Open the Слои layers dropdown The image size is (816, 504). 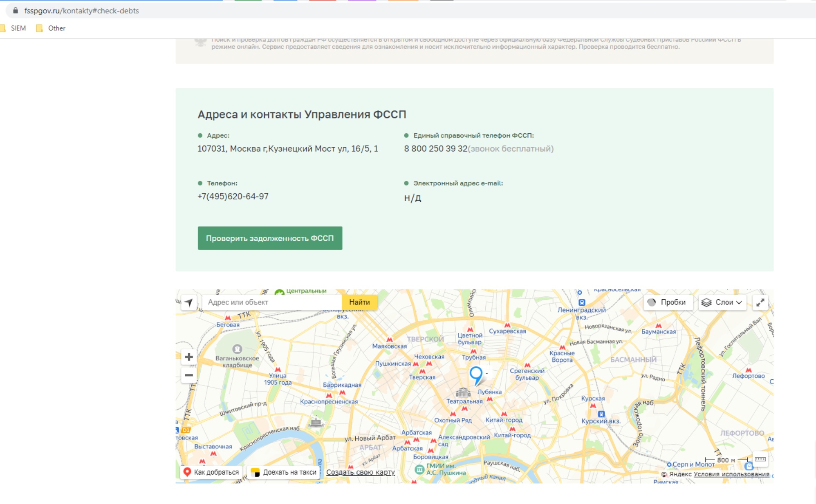pyautogui.click(x=722, y=302)
